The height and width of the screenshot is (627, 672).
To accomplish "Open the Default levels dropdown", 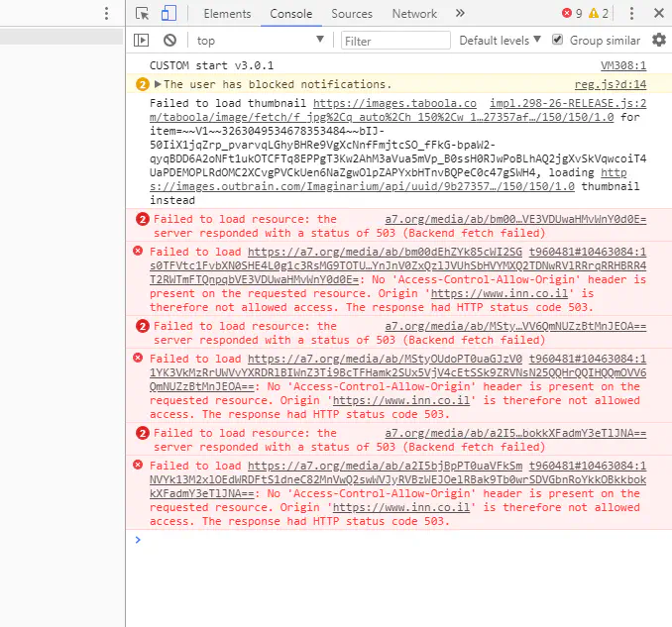I will 500,41.
